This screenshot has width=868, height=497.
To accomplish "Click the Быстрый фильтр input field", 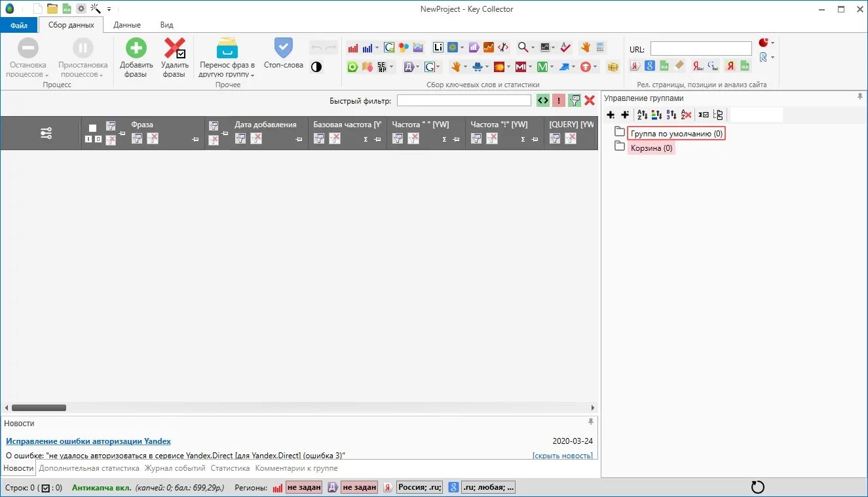I will point(464,100).
